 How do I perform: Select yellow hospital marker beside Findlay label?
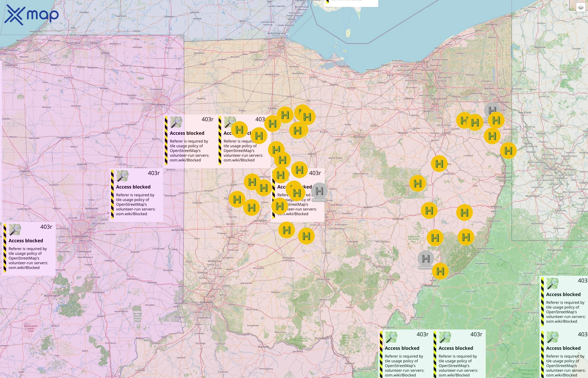(x=285, y=115)
